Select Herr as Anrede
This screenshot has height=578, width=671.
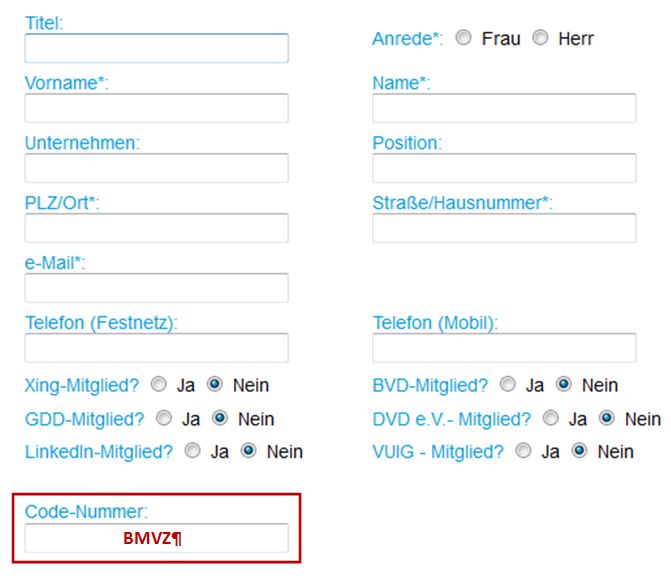coord(541,38)
